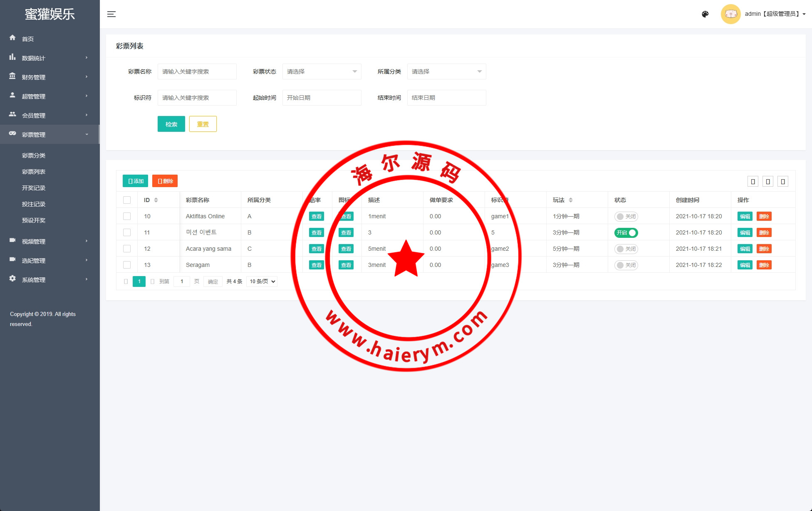Click the sidebar collapse hamburger icon
The image size is (812, 511).
(111, 14)
